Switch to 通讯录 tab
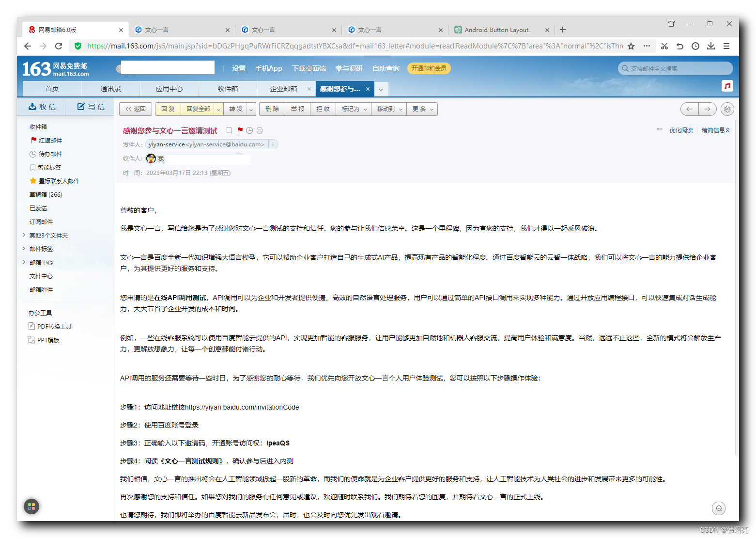 click(110, 89)
